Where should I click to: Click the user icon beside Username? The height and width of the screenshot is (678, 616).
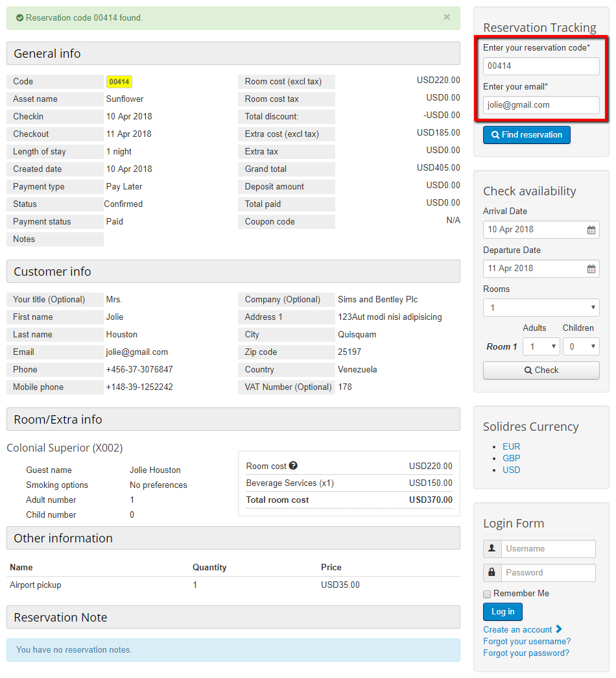pos(492,549)
